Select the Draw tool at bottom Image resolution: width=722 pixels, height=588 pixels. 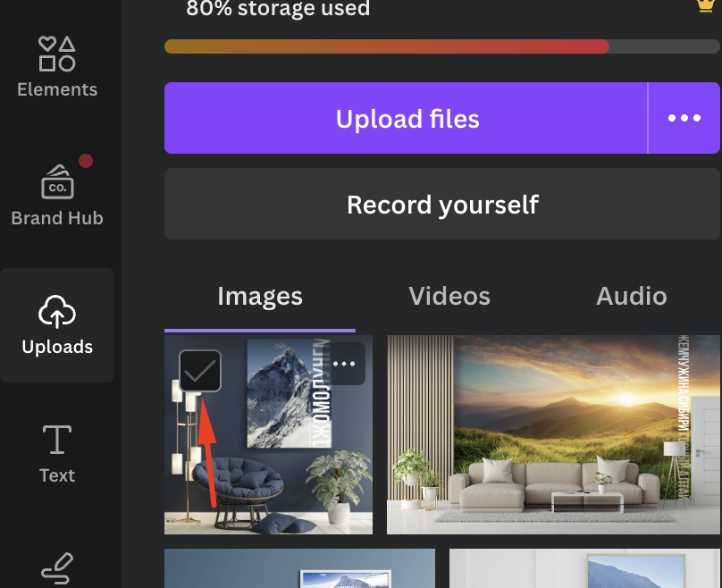pyautogui.click(x=57, y=567)
